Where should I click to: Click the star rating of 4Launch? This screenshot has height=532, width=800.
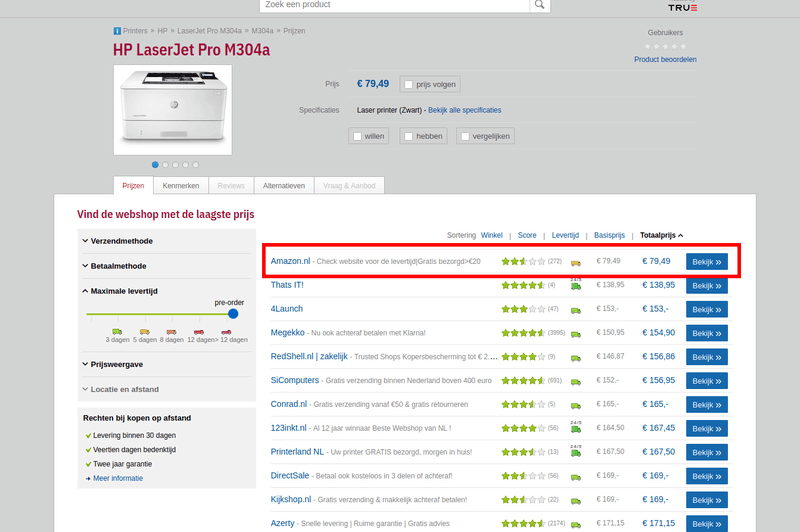(x=523, y=309)
